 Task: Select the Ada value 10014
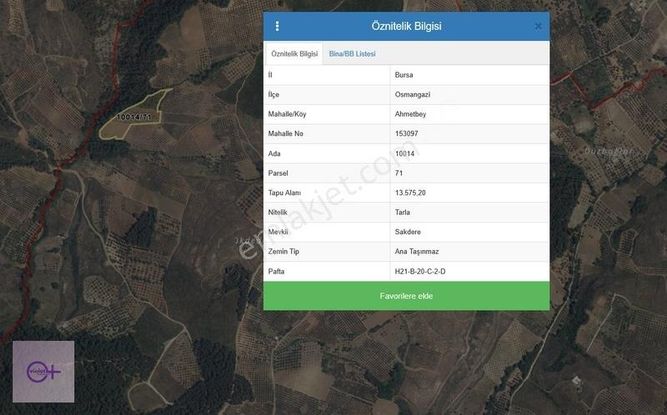405,153
